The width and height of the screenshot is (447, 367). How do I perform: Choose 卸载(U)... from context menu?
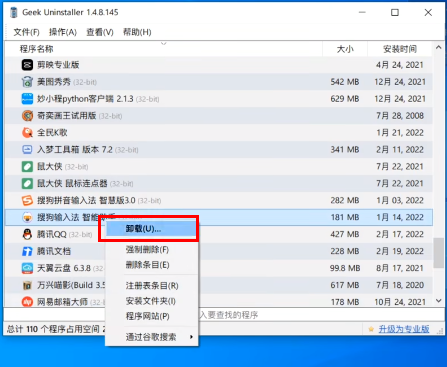pyautogui.click(x=152, y=229)
